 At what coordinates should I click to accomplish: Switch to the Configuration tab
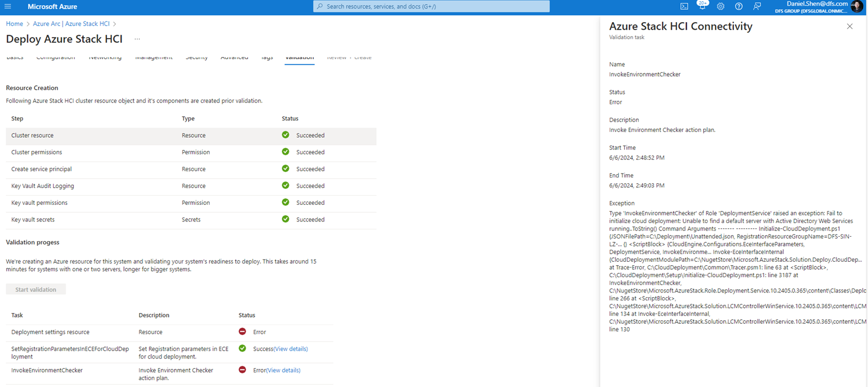pyautogui.click(x=56, y=57)
